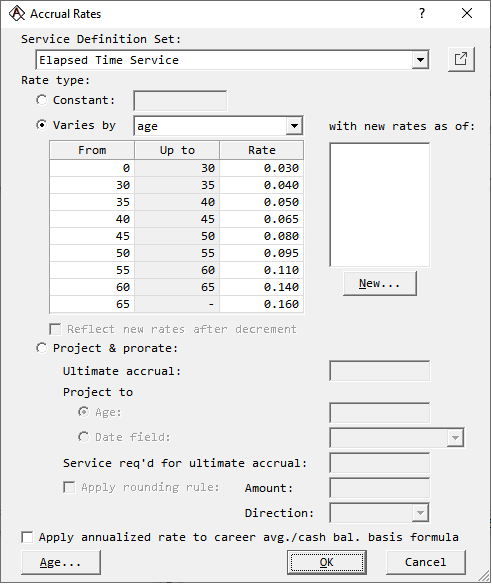The width and height of the screenshot is (492, 584).
Task: Click the From value 55 cell
Action: point(92,270)
